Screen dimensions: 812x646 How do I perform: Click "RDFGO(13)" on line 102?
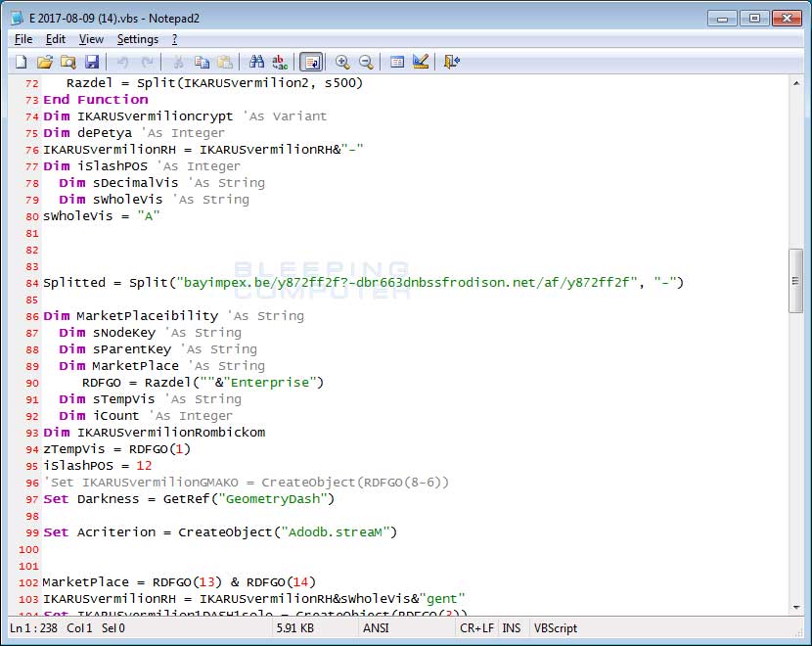point(187,582)
